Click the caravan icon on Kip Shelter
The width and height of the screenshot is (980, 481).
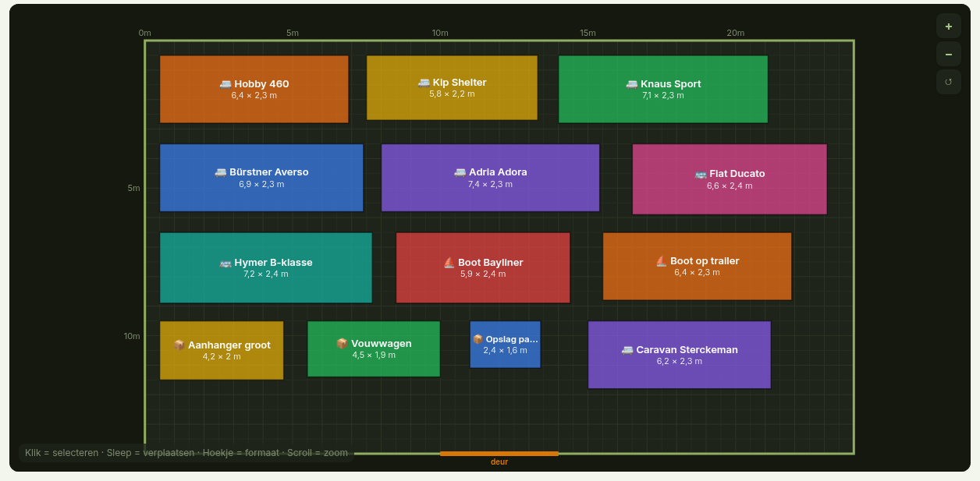tap(424, 83)
